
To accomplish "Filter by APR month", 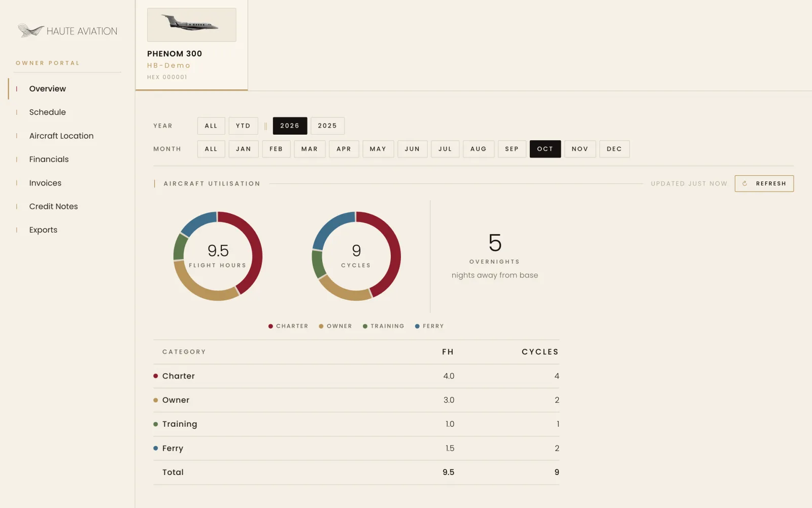I will coord(344,149).
